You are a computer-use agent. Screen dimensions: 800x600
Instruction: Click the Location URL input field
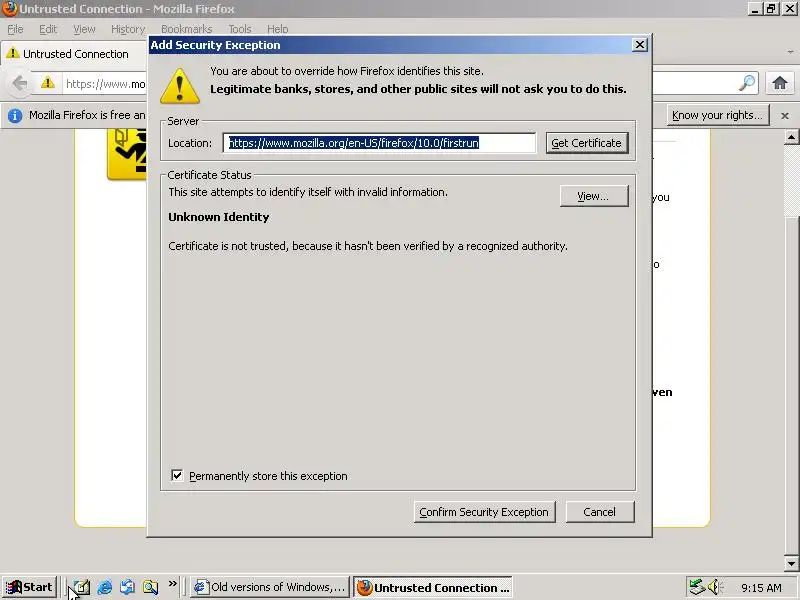[379, 143]
